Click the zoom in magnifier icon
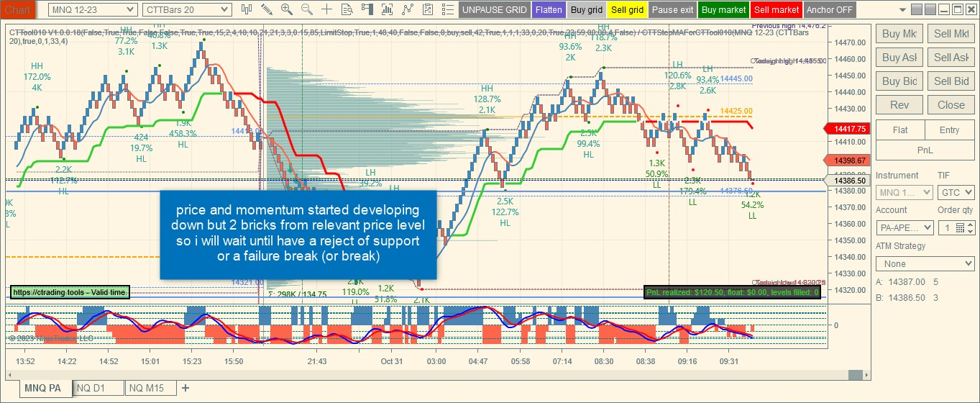 pyautogui.click(x=287, y=9)
